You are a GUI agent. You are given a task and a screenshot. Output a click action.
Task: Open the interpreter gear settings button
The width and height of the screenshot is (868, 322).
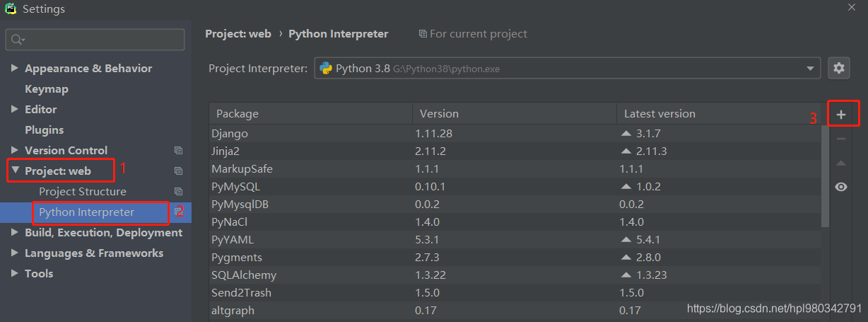[x=839, y=68]
